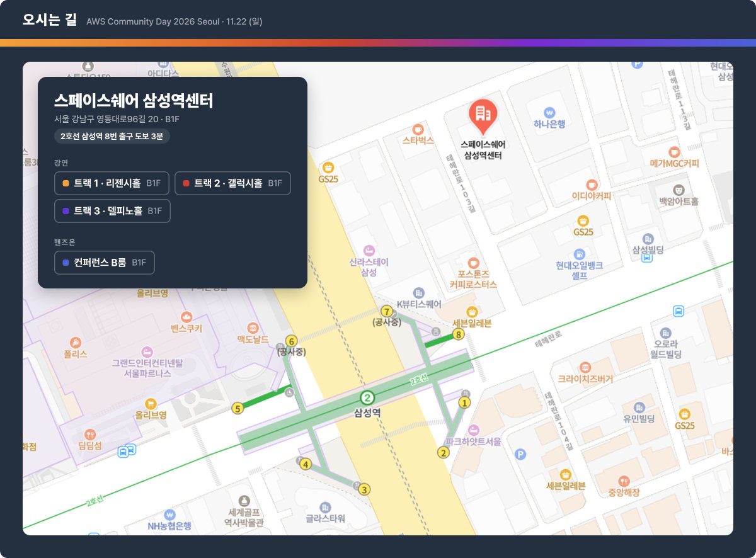Select exit marker 7 labeled 공사중
Image resolution: width=756 pixels, height=558 pixels.
(x=387, y=311)
